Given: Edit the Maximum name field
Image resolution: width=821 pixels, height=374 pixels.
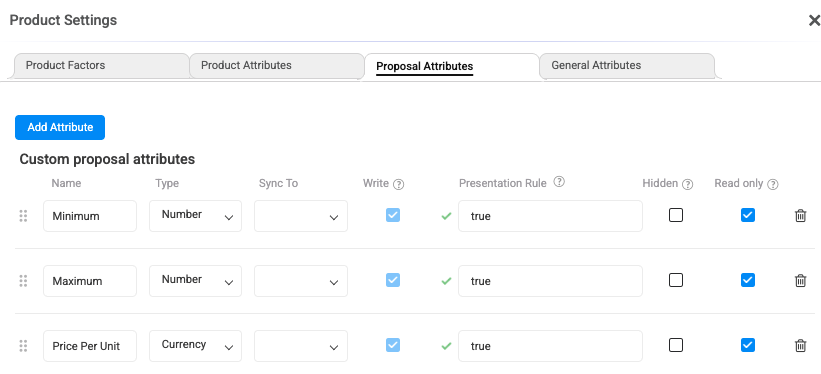Looking at the screenshot, I should point(90,281).
